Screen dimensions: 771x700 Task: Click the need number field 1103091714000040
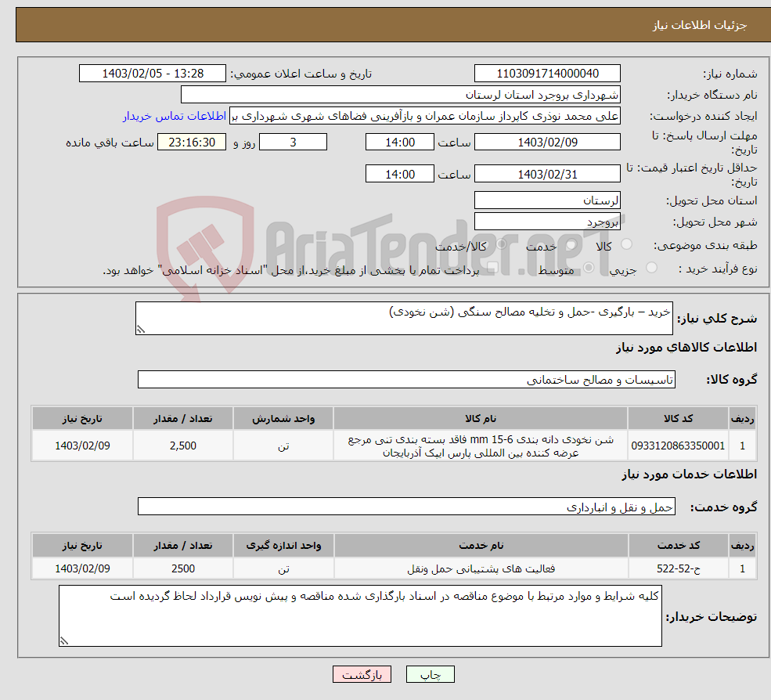(547, 74)
